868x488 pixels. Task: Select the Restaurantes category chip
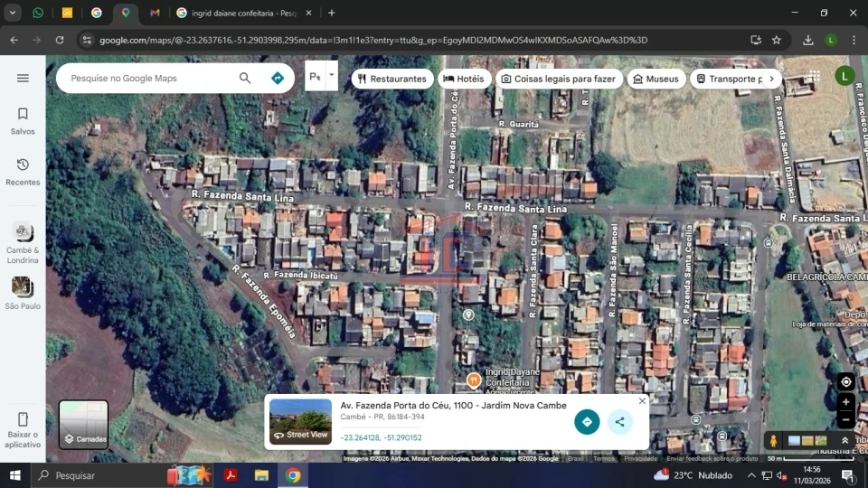tap(392, 79)
